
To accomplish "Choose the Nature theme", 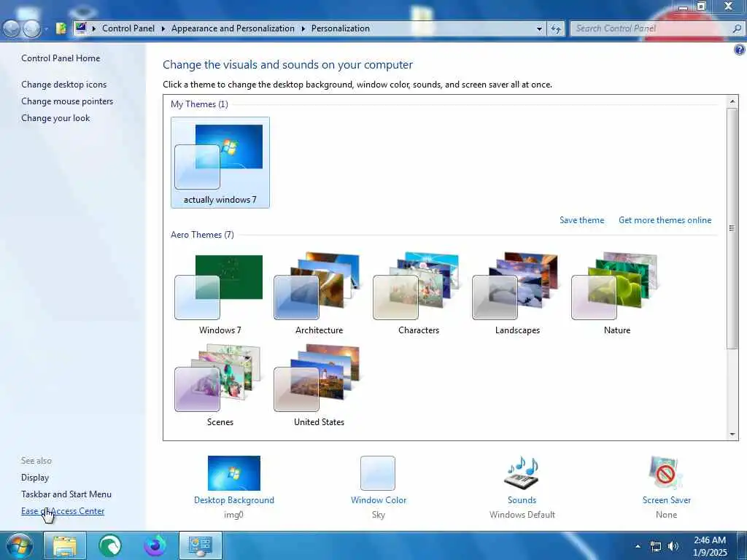I will pos(616,293).
